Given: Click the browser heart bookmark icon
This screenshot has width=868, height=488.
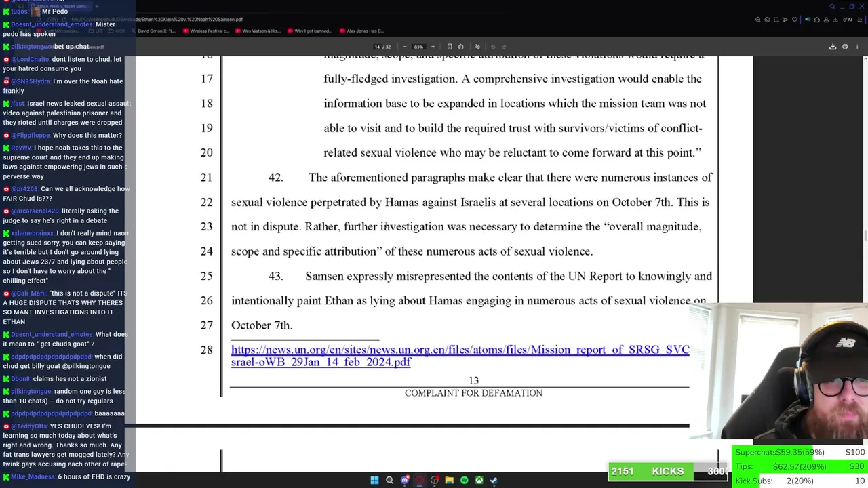Looking at the screenshot, I should [795, 20].
